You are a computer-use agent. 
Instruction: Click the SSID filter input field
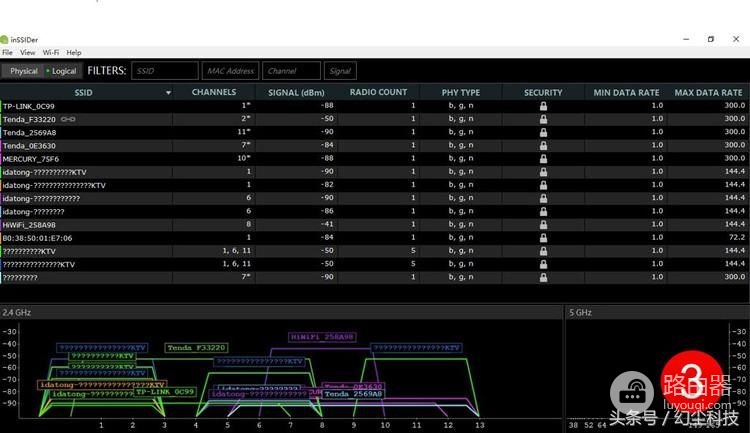tap(165, 71)
